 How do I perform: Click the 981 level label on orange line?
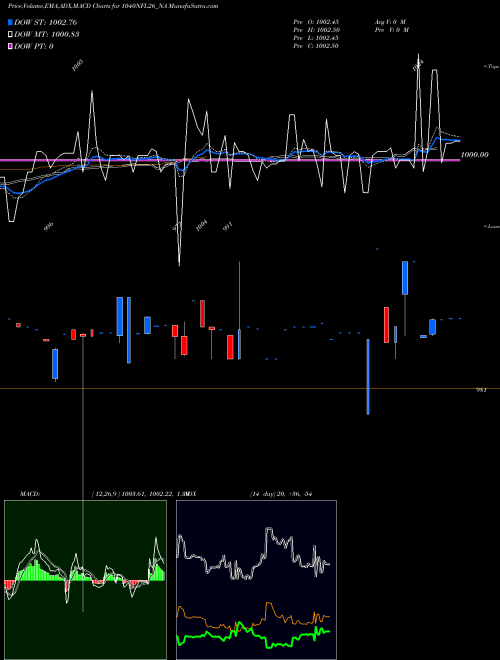click(x=481, y=390)
